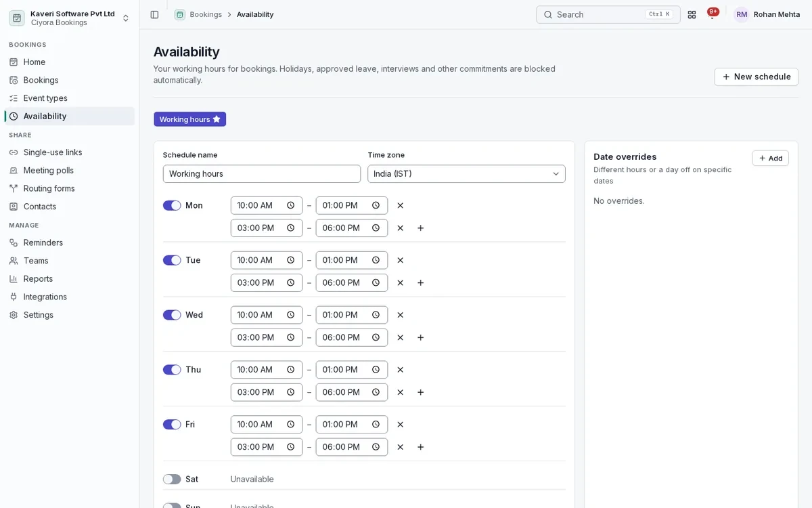Add another time slot to Wednesday

click(420, 337)
